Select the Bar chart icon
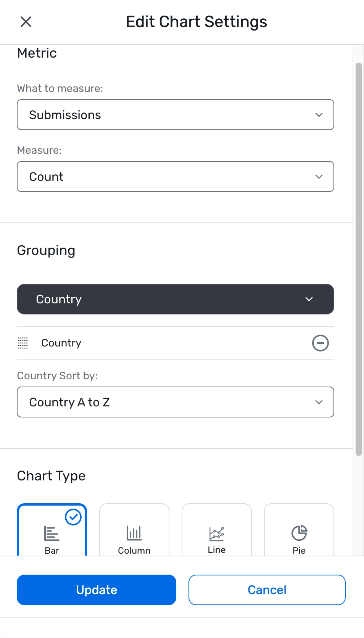The height and width of the screenshot is (638, 364). [52, 533]
